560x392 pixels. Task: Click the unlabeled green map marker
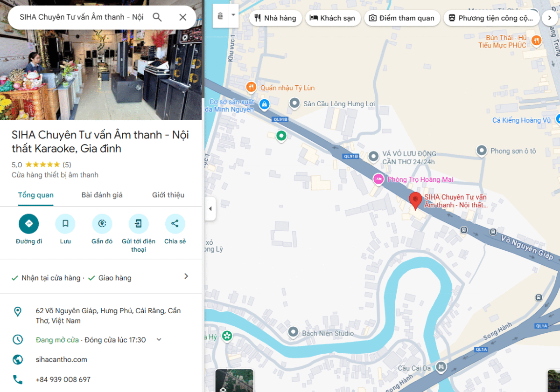click(x=281, y=136)
